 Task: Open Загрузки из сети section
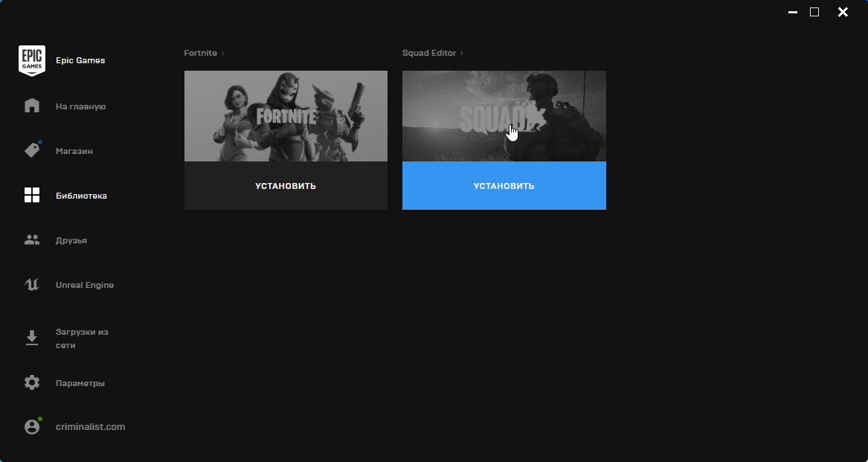pos(82,339)
